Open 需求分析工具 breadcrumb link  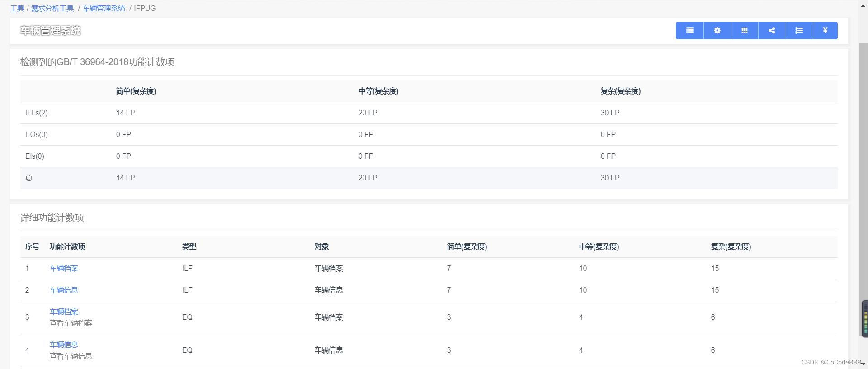52,8
